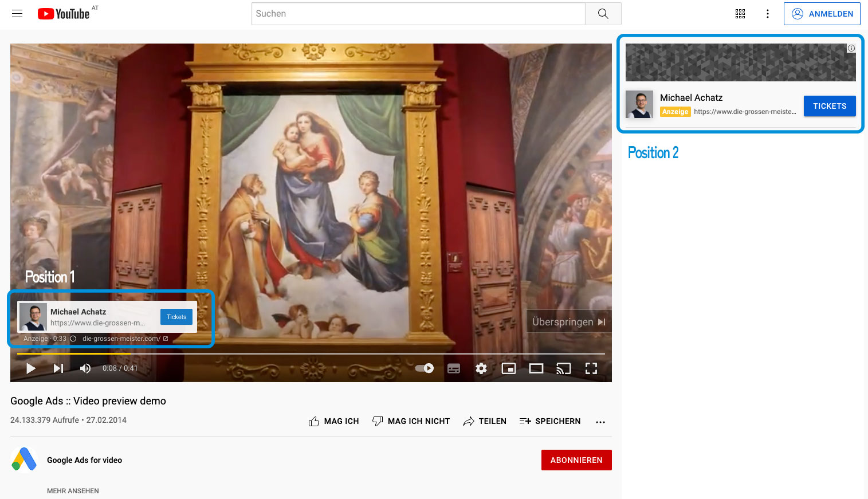Expand description with MEHR ANSEHEN
This screenshot has width=868, height=499.
click(73, 491)
